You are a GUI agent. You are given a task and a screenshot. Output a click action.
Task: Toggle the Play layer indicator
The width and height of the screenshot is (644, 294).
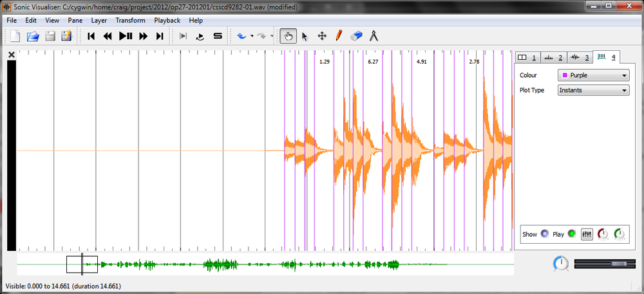571,234
